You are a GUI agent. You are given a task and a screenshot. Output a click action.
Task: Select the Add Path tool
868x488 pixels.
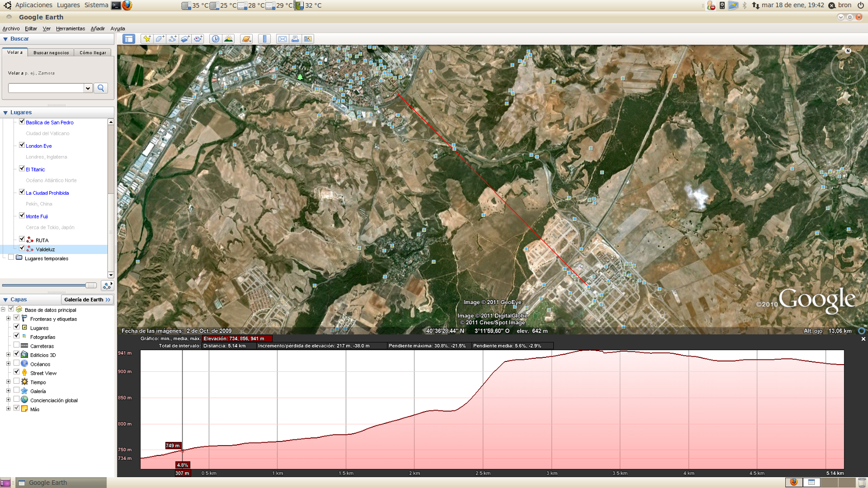pos(173,39)
